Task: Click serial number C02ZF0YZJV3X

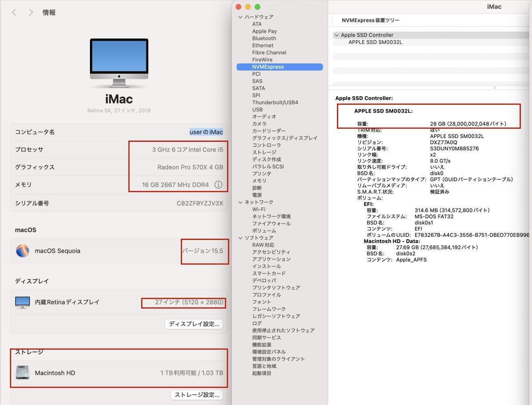Action: tap(200, 203)
